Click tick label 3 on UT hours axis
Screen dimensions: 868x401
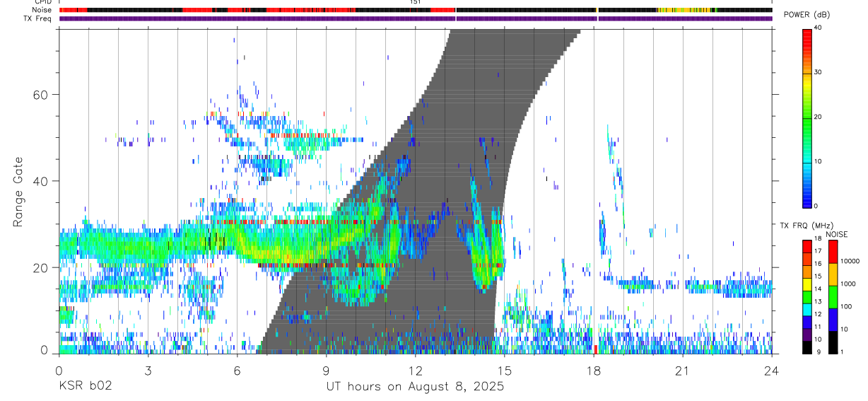(x=148, y=370)
